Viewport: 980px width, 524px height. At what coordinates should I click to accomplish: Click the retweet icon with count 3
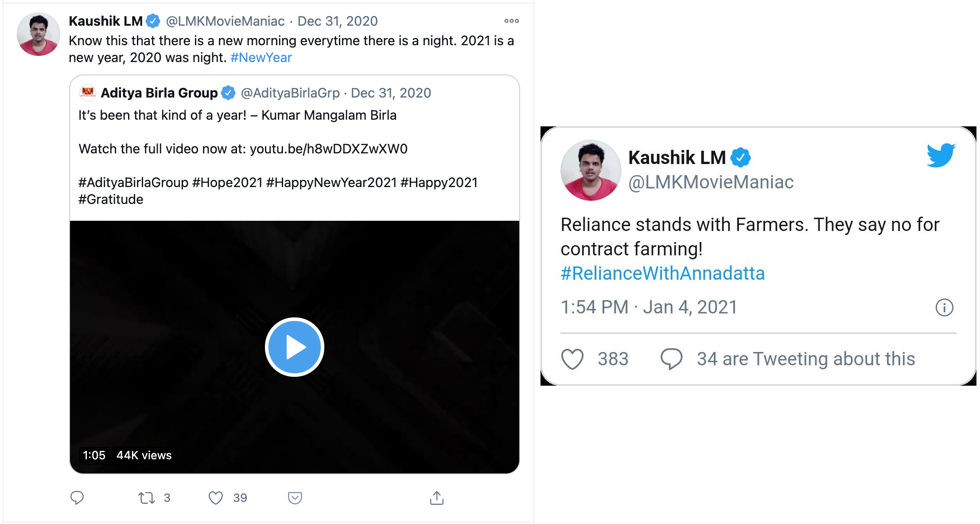point(147,498)
